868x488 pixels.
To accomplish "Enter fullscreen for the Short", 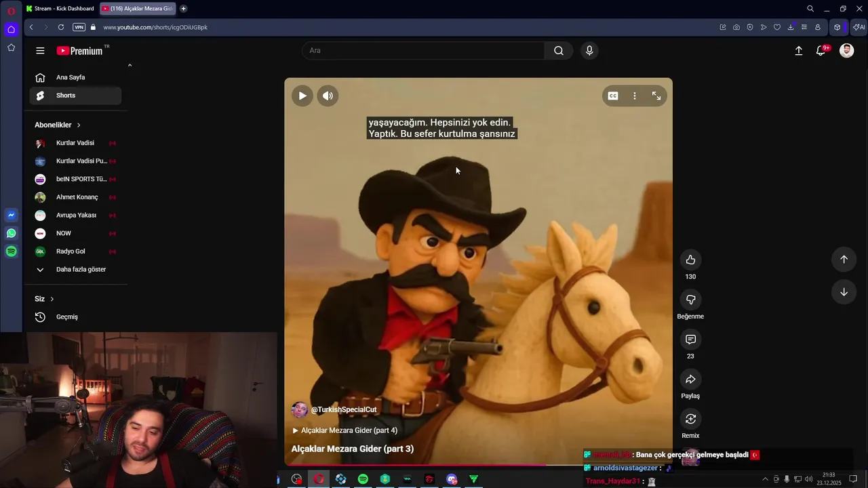I will [656, 96].
